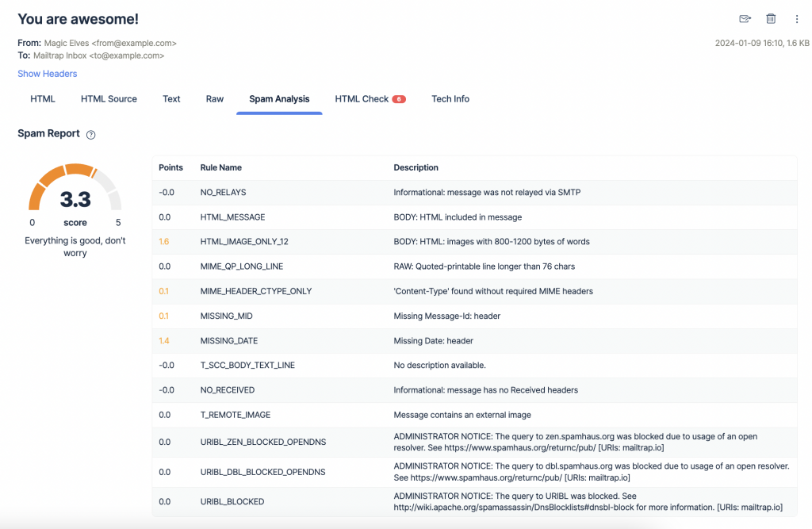This screenshot has height=529, width=812.
Task: Open the three-dot more options menu
Action: point(796,19)
